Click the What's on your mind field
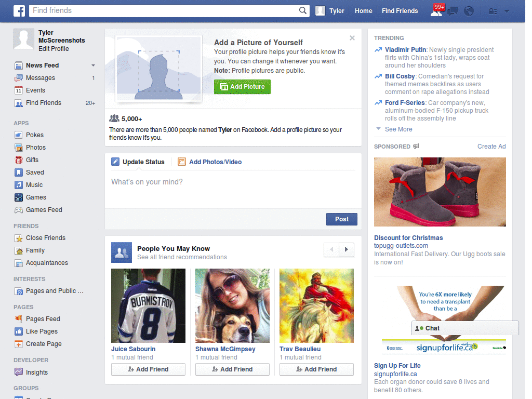This screenshot has width=532, height=399. coord(233,189)
